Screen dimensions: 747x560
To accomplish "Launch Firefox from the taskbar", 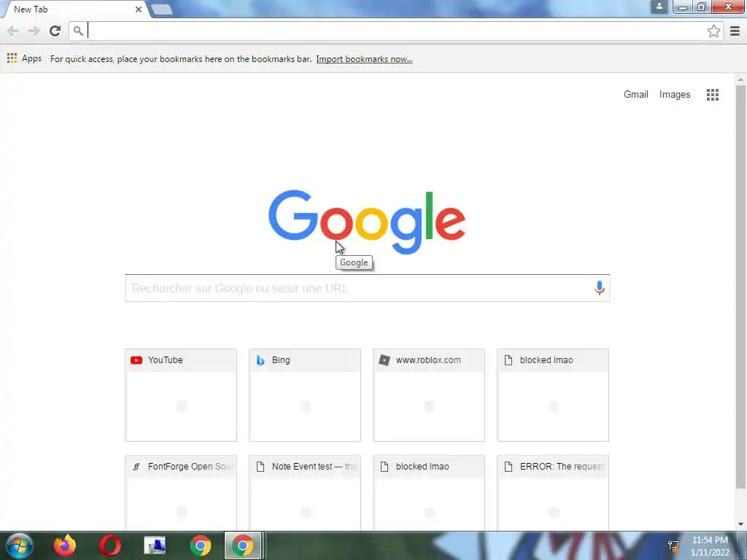I will click(65, 545).
